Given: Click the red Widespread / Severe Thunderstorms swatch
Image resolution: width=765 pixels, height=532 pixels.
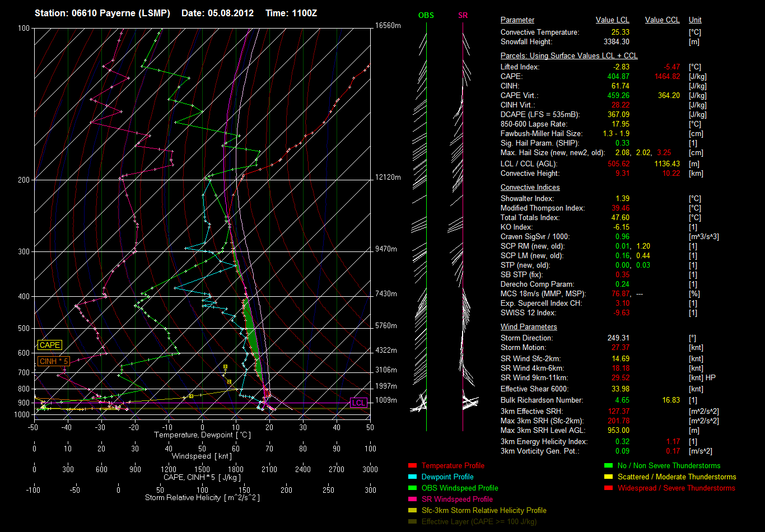Looking at the screenshot, I should (609, 488).
